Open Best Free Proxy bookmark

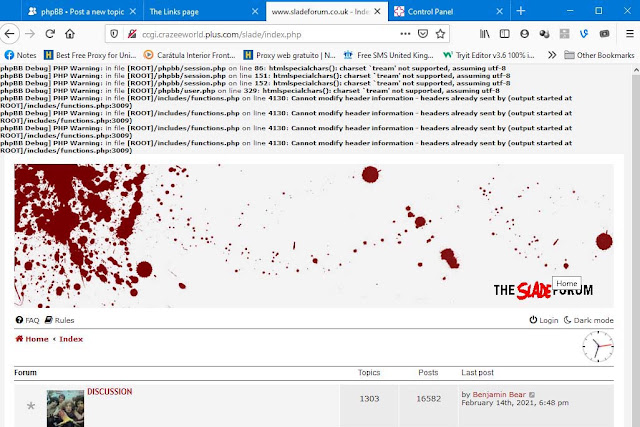point(90,55)
